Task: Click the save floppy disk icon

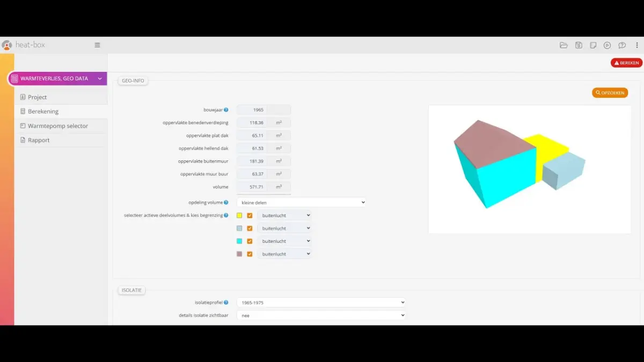Action: 579,46
